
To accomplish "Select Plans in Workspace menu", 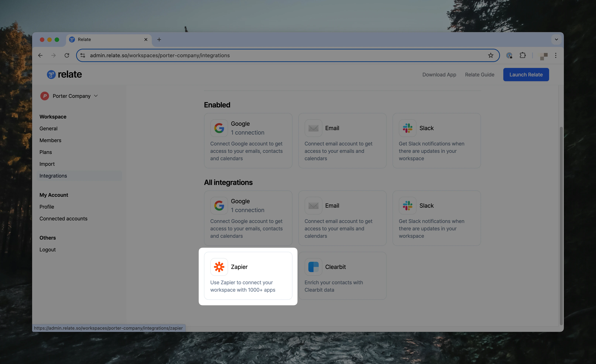I will [x=45, y=152].
